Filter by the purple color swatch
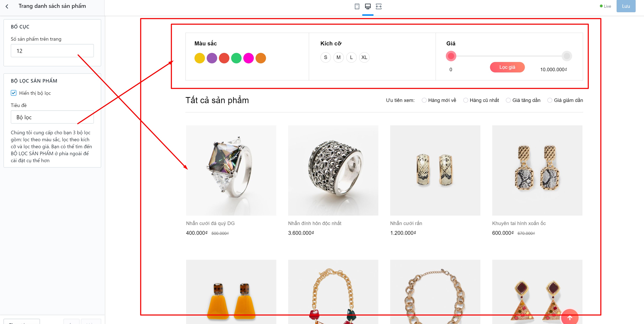Screen dimensions: 644x324 coord(212,58)
